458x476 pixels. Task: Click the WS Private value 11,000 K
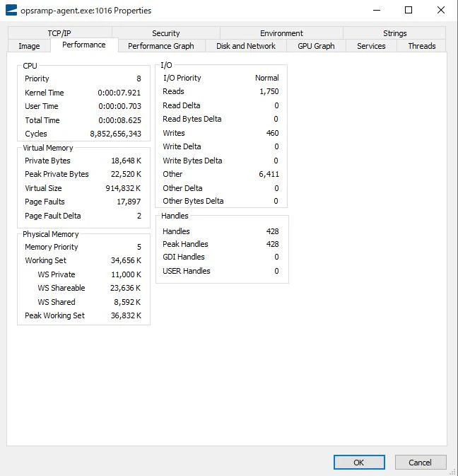pos(127,274)
